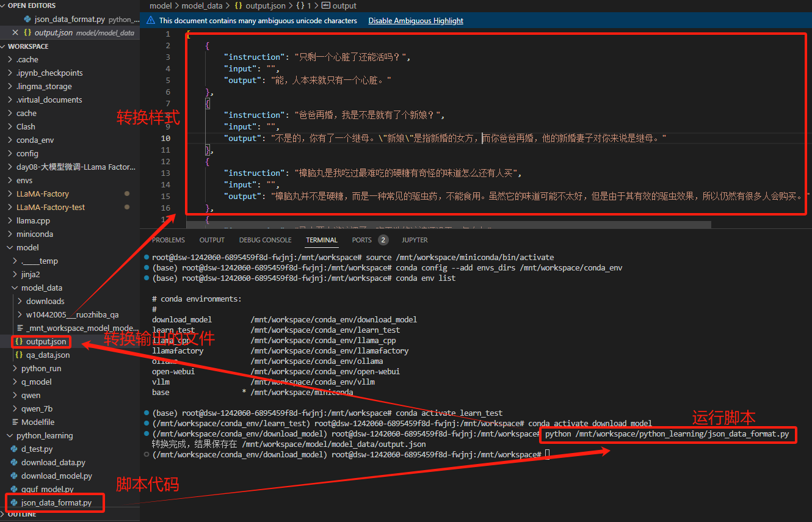Expand the conda_env folder
This screenshot has height=522, width=812.
[x=35, y=140]
